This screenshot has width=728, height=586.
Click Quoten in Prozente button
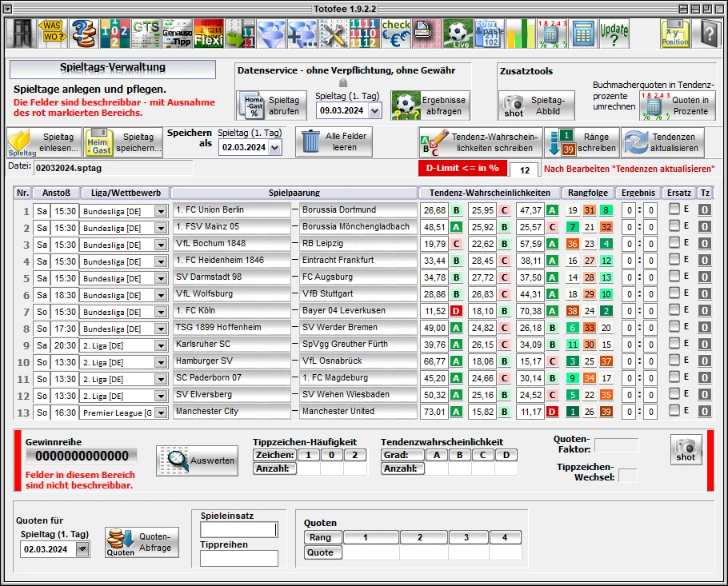(x=678, y=106)
